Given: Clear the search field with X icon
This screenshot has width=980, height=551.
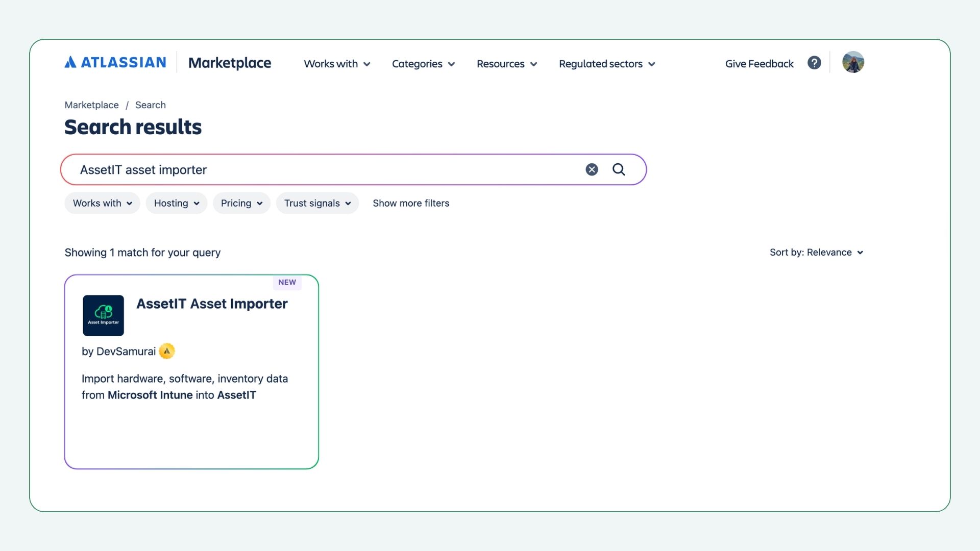Looking at the screenshot, I should [592, 169].
